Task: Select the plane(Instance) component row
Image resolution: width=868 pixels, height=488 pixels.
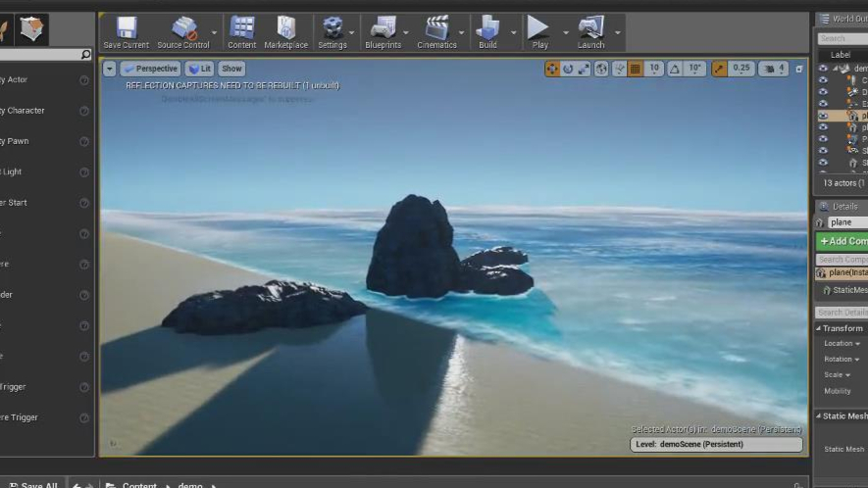Action: 842,272
